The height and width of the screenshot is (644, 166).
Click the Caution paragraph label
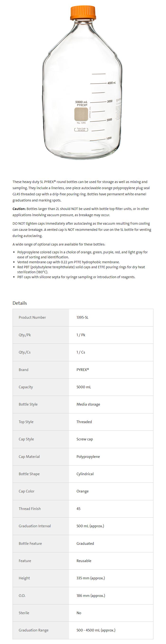click(x=19, y=209)
